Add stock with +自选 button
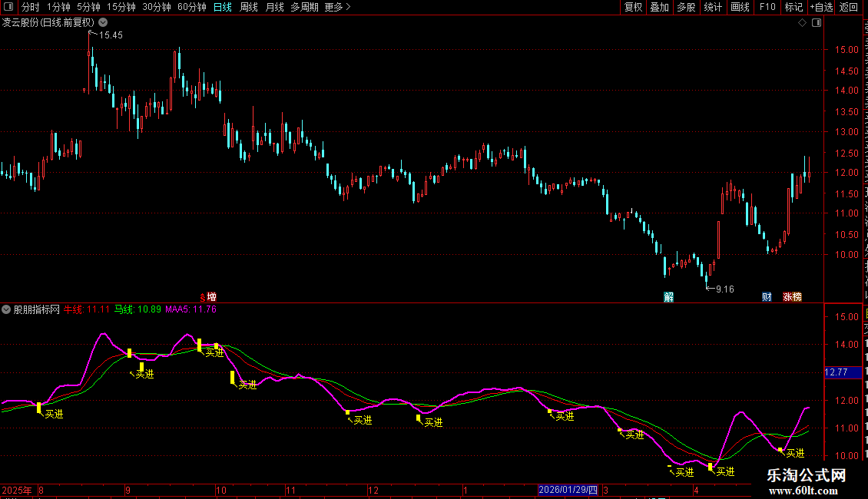 (x=821, y=7)
